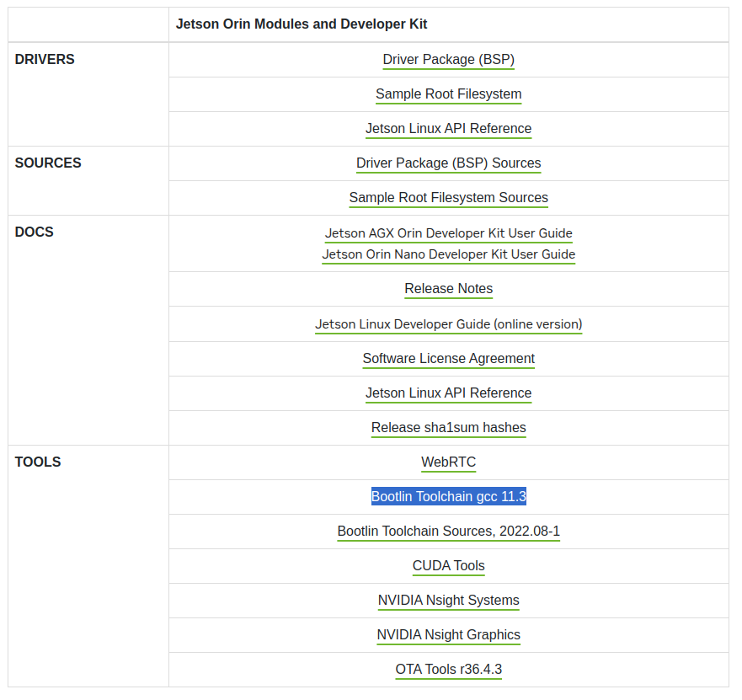Open the Driver Package (BSP) download link

point(448,60)
